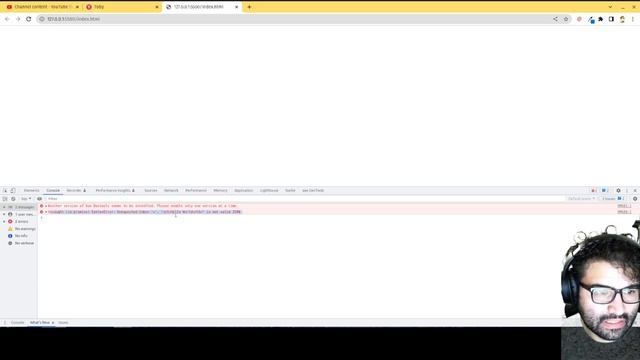
Task: Close the What's New drawer tab
Action: [53, 323]
